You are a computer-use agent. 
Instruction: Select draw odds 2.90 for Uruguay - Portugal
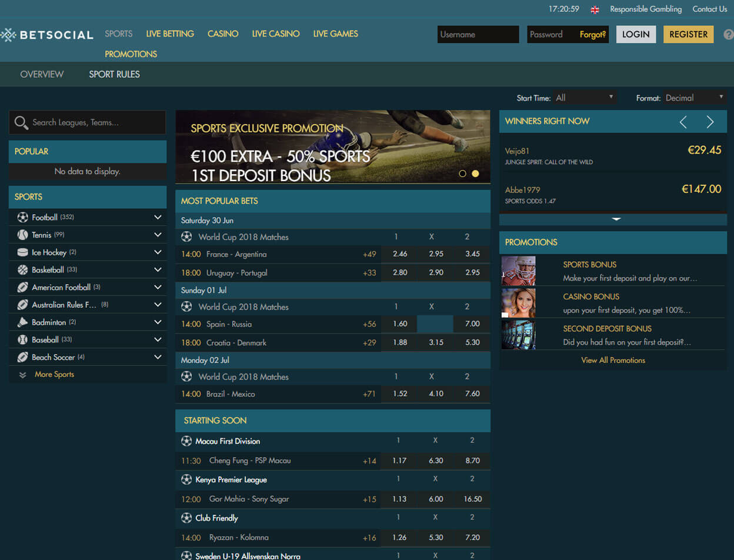tap(436, 273)
